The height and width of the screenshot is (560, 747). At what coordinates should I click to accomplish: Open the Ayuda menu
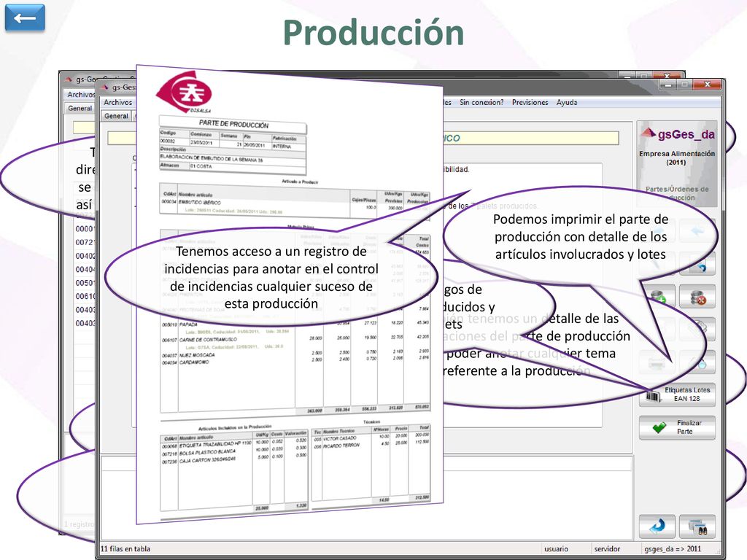tap(566, 102)
